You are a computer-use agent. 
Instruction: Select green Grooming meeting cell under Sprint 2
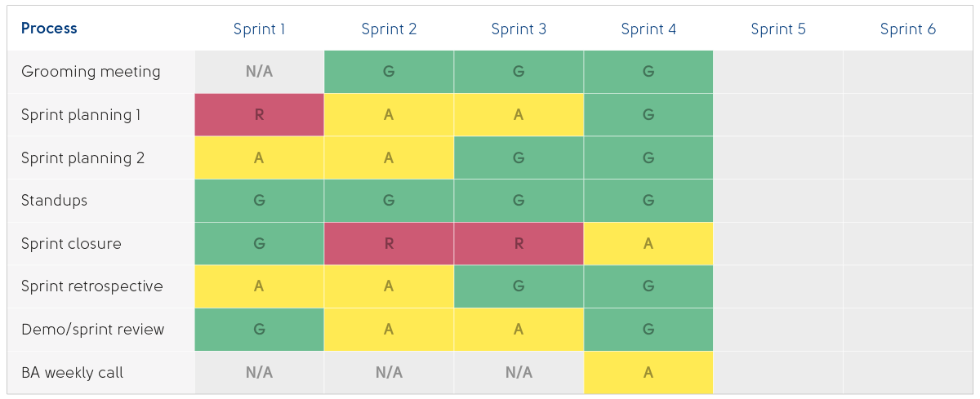(x=389, y=72)
